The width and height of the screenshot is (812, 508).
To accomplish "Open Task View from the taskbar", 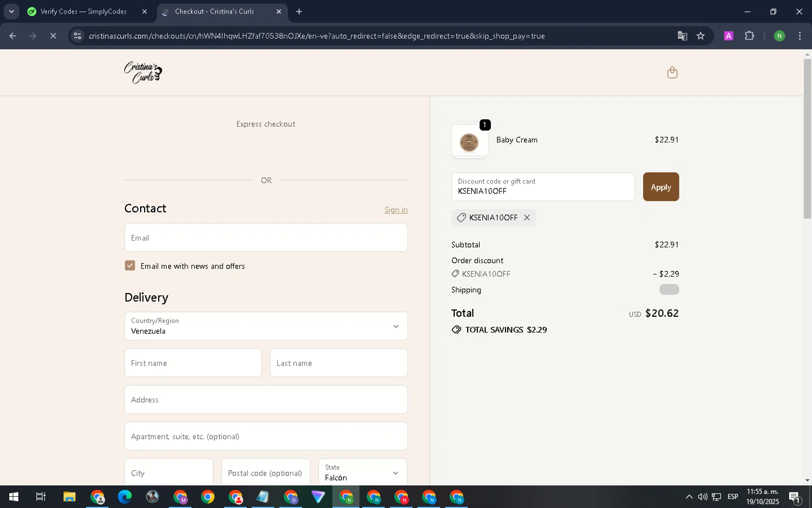I will [x=41, y=497].
